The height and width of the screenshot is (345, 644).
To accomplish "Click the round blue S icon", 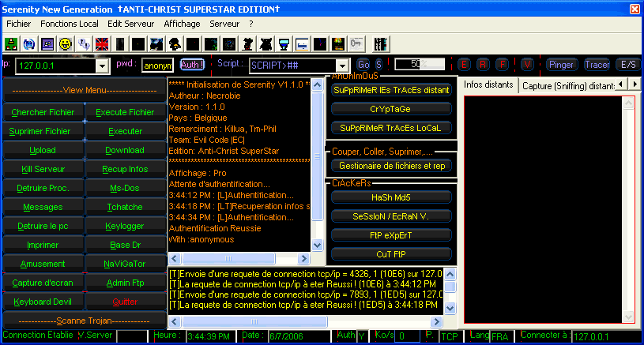I will pyautogui.click(x=378, y=64).
